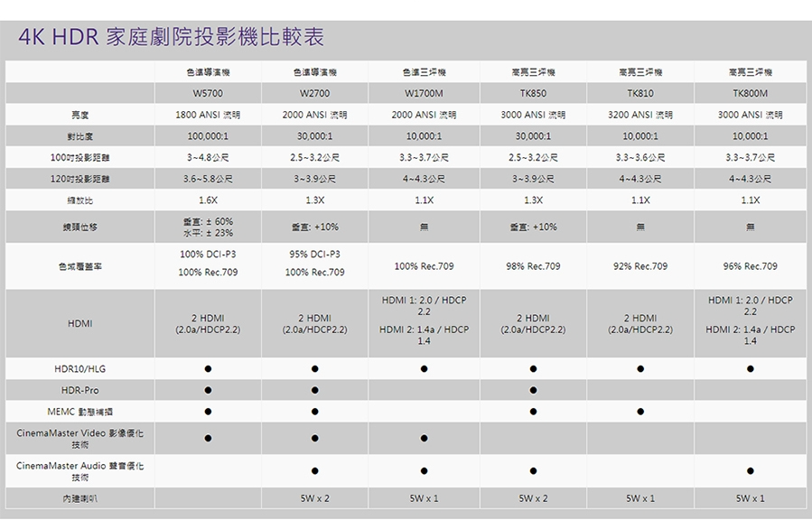
Task: Click the 3~4.8公尺 distance cell
Action: 208,157
